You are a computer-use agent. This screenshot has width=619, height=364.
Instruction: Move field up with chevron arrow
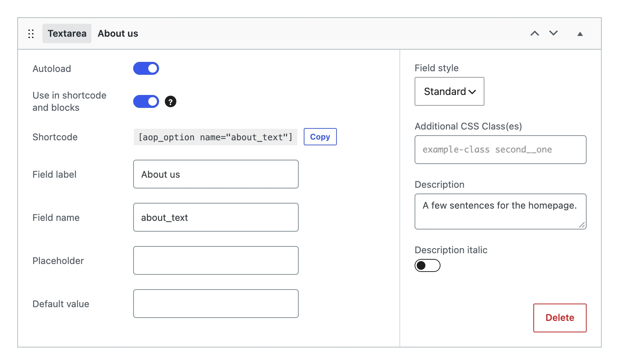tap(535, 33)
